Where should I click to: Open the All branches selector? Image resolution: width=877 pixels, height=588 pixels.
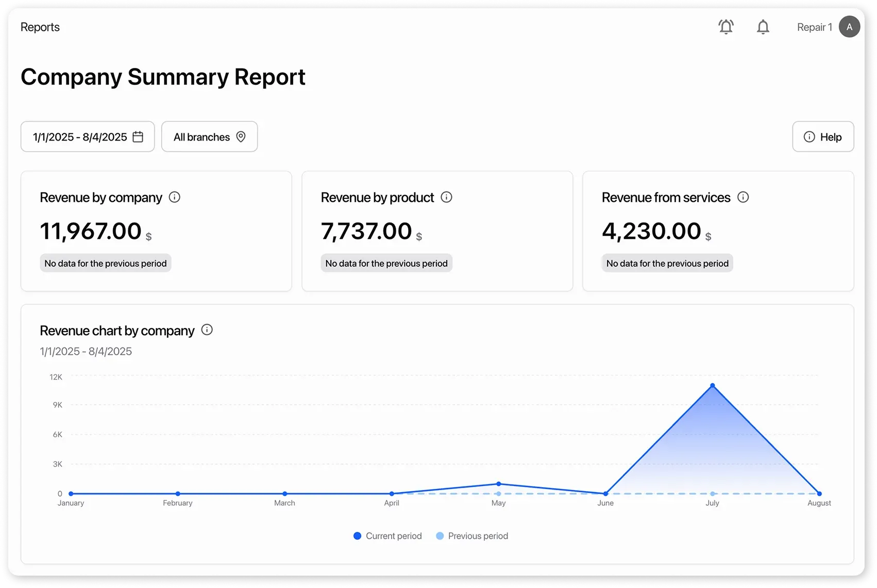(209, 136)
